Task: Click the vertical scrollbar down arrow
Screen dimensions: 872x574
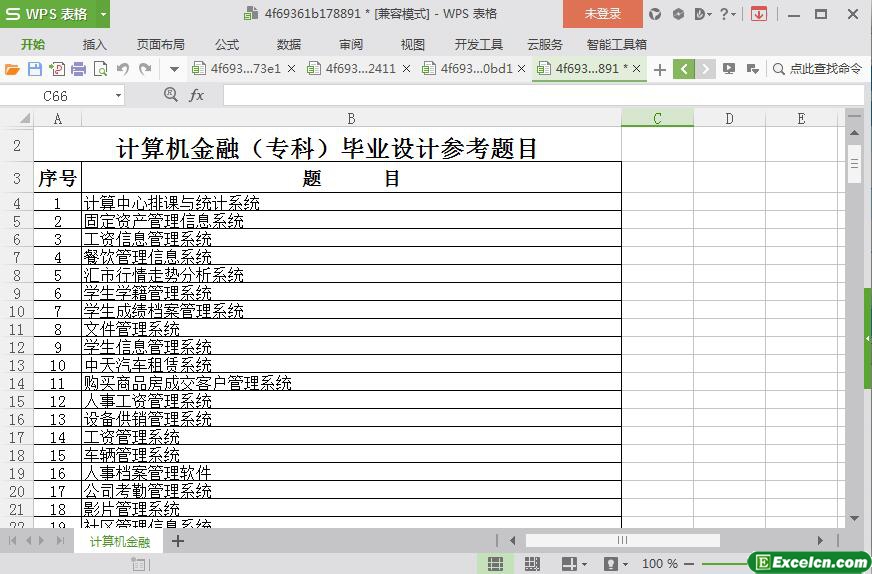Action: click(854, 518)
